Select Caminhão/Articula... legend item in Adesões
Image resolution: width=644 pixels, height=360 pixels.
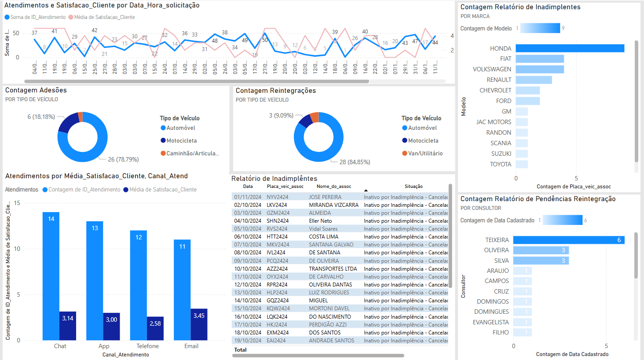190,154
